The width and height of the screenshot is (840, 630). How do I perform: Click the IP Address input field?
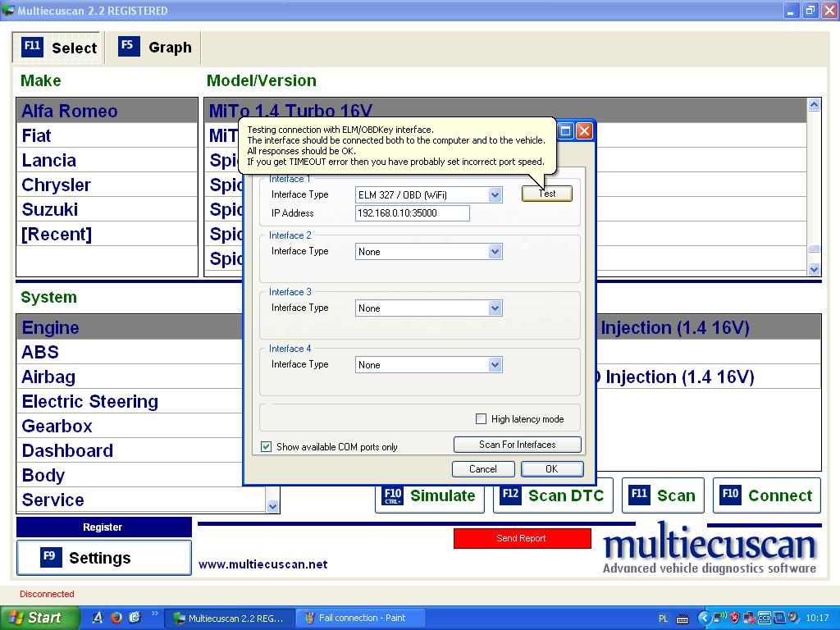click(x=412, y=213)
